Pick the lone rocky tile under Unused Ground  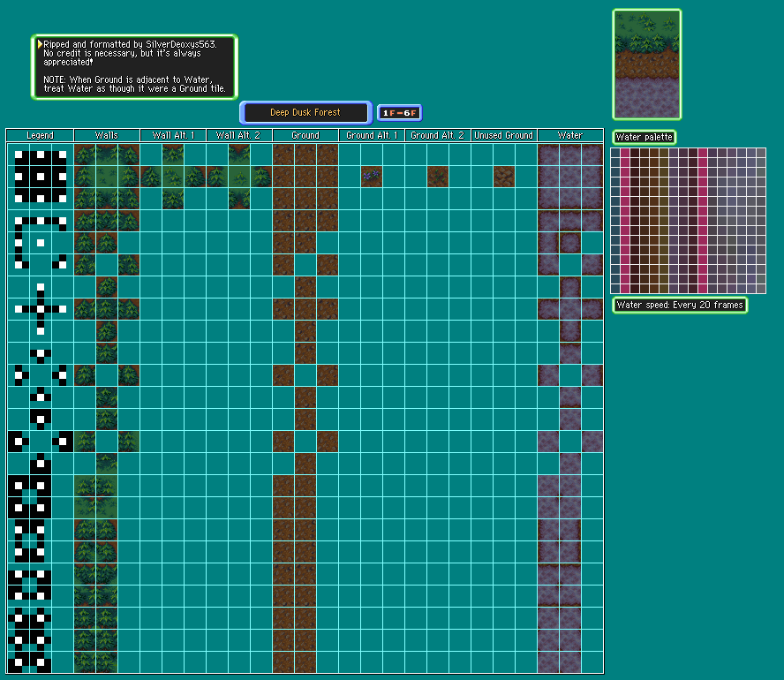coord(503,177)
